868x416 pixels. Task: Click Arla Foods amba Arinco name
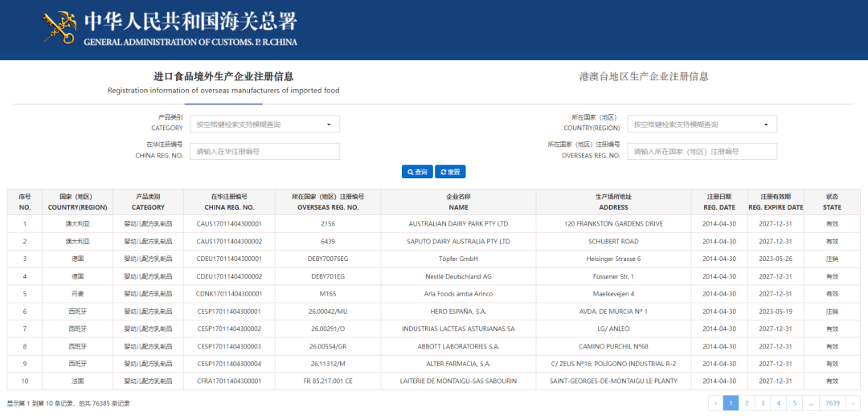(x=458, y=294)
